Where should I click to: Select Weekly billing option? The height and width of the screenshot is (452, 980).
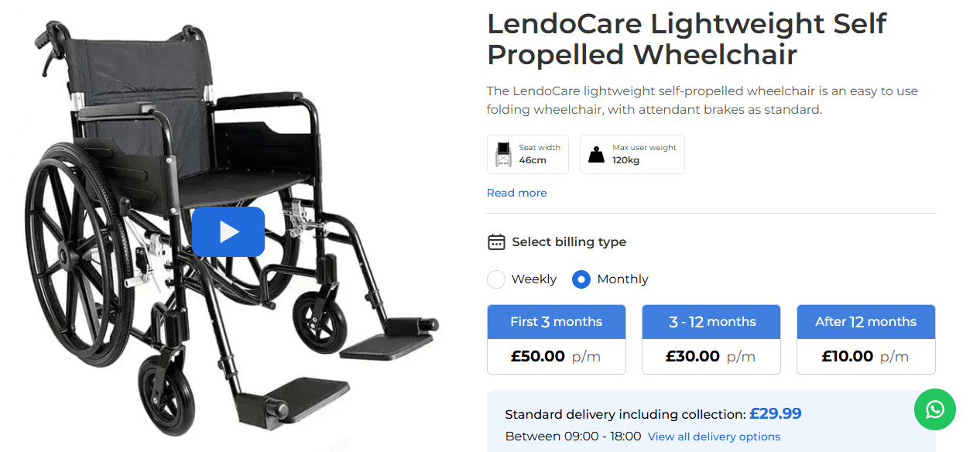pyautogui.click(x=496, y=279)
